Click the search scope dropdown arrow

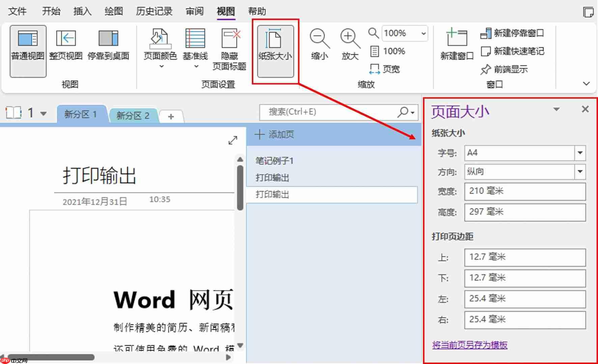point(412,113)
